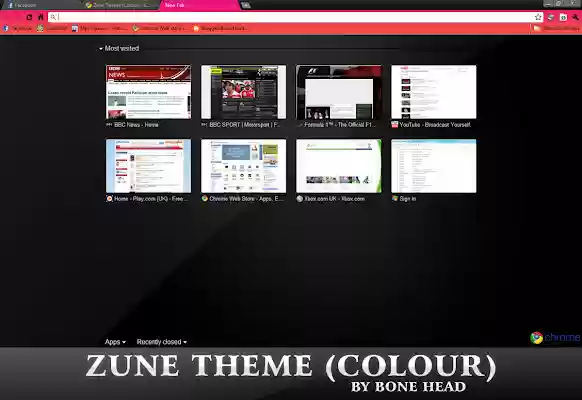
Task: Collapse the Most visited section
Action: [x=119, y=48]
